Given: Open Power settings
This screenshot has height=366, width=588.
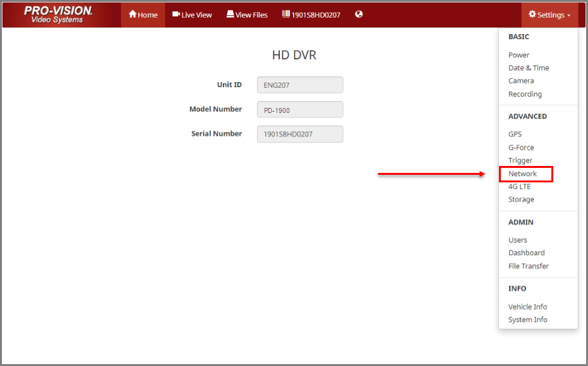Looking at the screenshot, I should point(519,55).
